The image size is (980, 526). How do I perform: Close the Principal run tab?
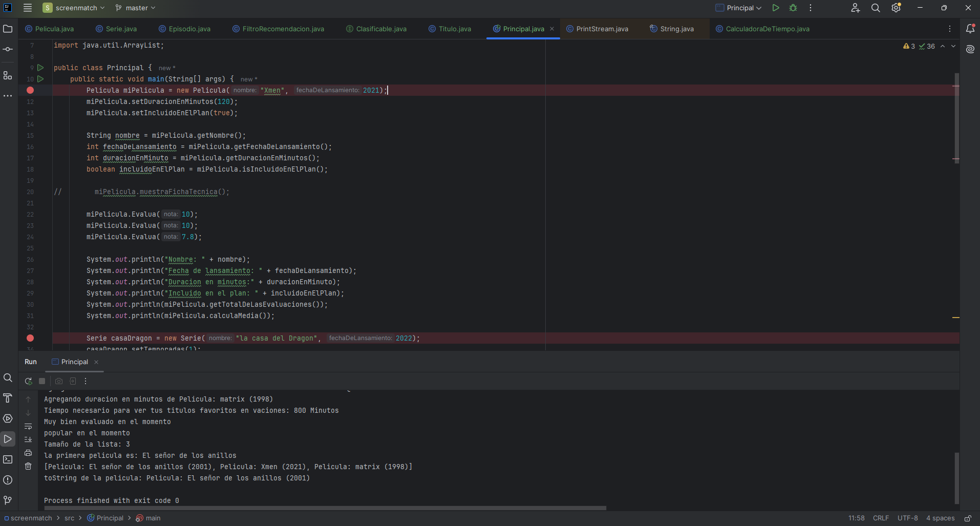coord(96,362)
